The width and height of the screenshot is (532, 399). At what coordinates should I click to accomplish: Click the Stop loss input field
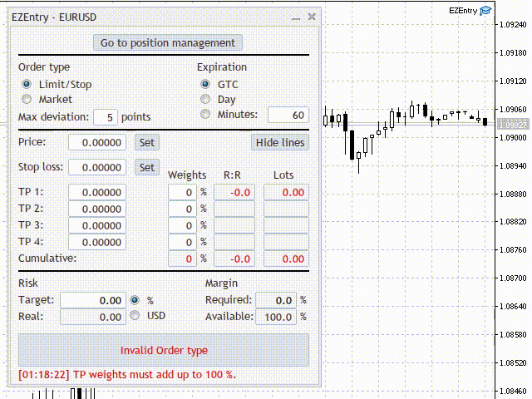point(97,167)
